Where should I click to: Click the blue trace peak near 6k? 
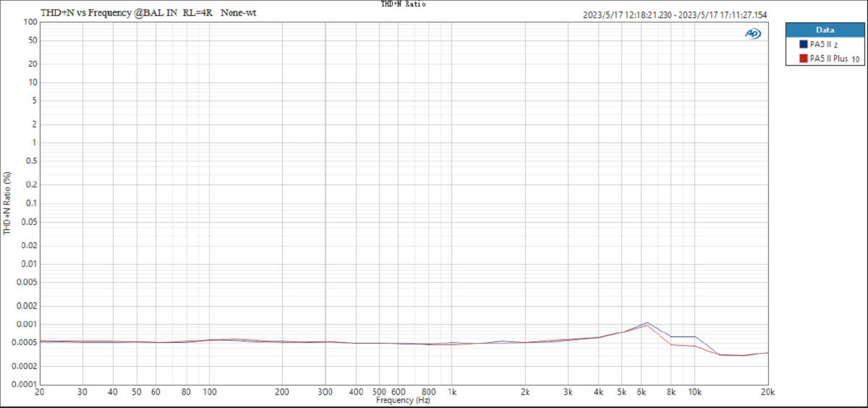tap(647, 323)
